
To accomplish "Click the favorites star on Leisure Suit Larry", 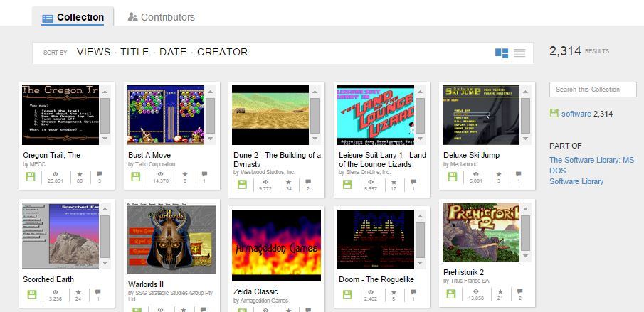I will pos(394,182).
